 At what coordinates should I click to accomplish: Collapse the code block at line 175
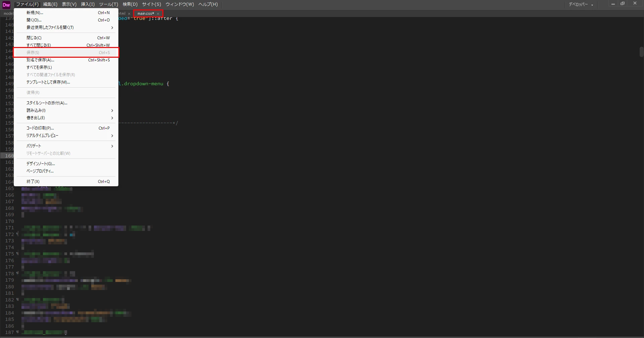click(x=17, y=253)
